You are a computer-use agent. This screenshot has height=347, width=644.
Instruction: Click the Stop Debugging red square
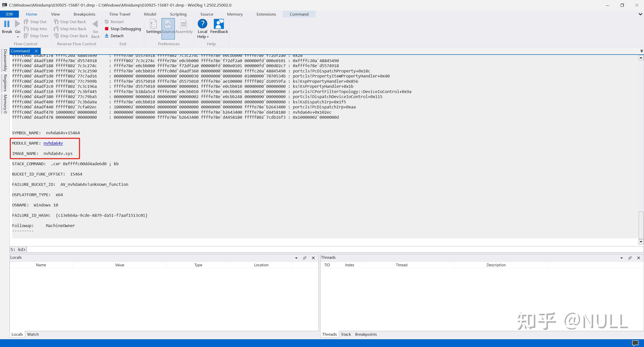(x=107, y=29)
